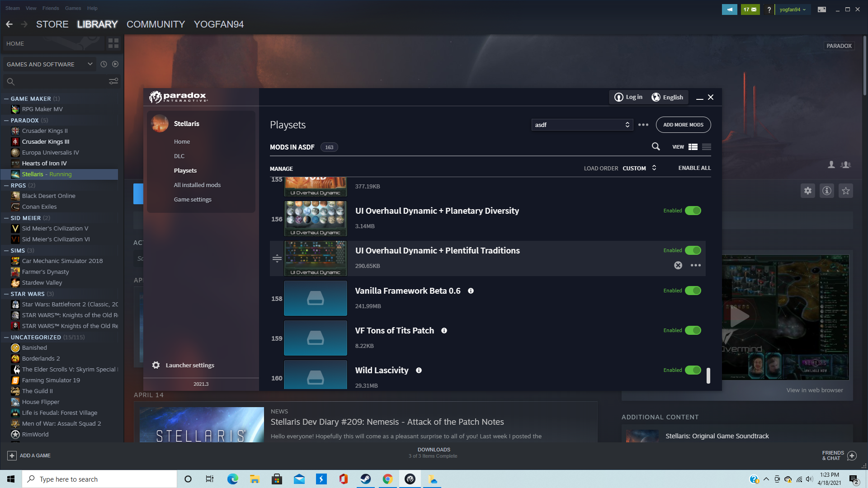Open more options for Plentiful Traditions mod
The width and height of the screenshot is (868, 488).
(696, 265)
